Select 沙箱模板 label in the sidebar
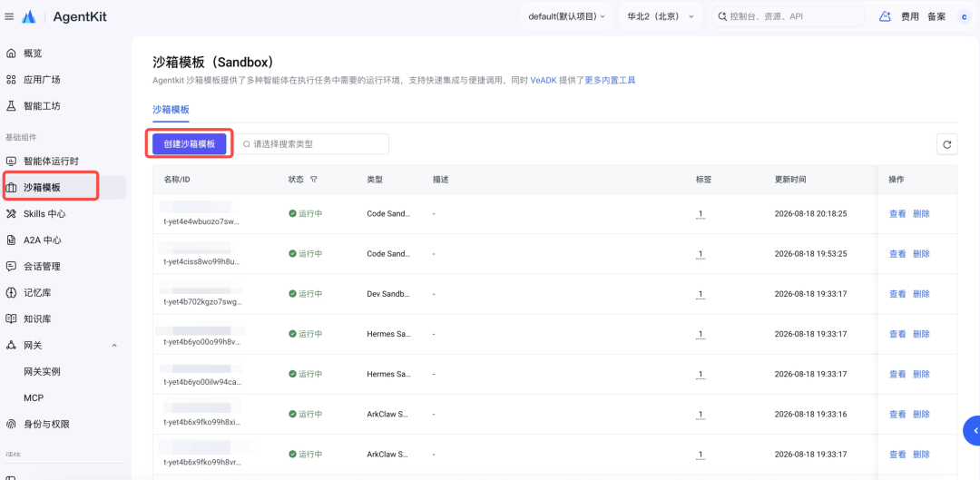This screenshot has height=480, width=980. 42,188
